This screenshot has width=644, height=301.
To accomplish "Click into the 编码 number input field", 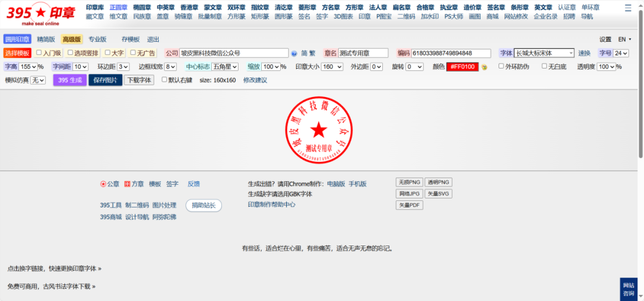I will tap(451, 53).
